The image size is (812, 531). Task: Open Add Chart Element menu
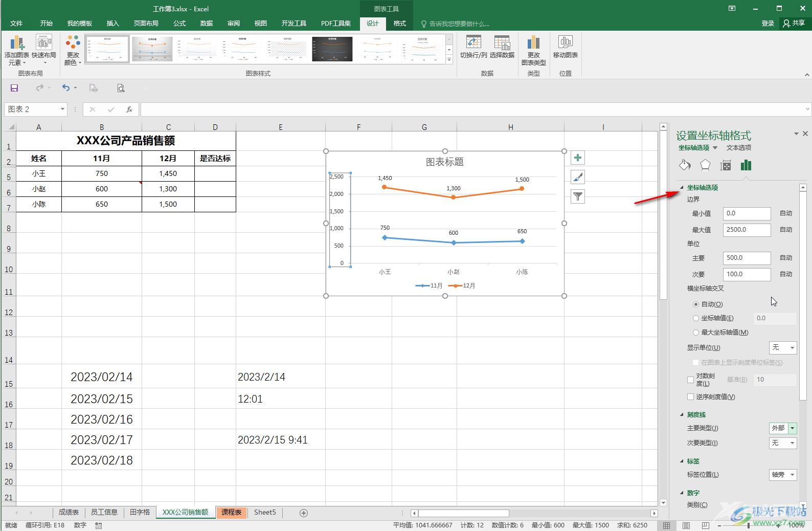click(17, 50)
